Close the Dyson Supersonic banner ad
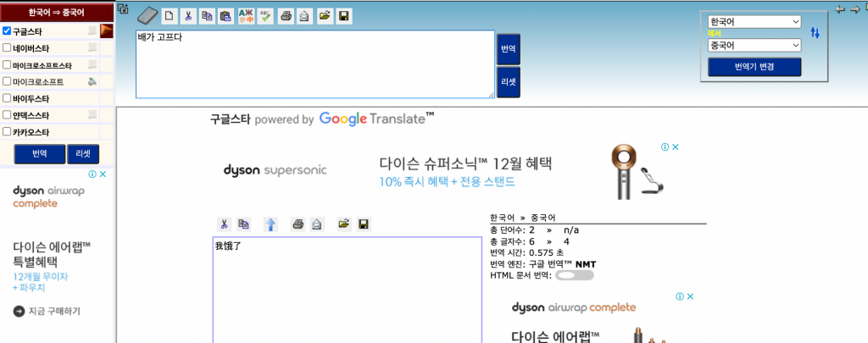Viewport: 868px width, 343px height. (675, 147)
